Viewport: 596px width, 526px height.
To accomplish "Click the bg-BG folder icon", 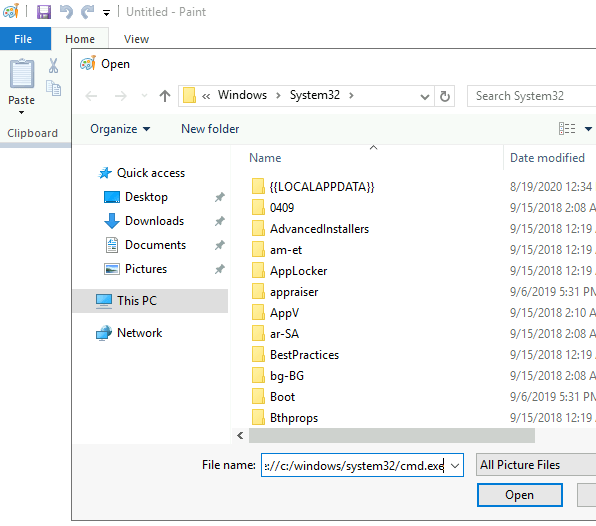I will coord(258,375).
